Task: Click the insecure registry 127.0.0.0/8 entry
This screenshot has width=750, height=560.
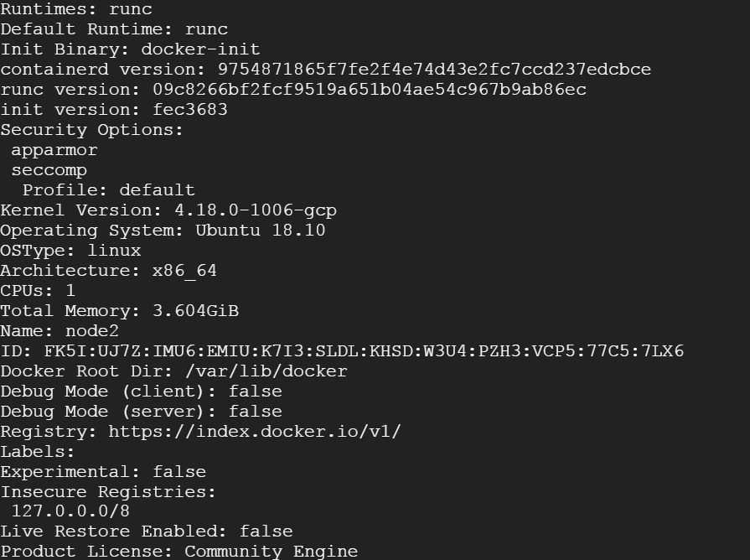Action: point(70,511)
